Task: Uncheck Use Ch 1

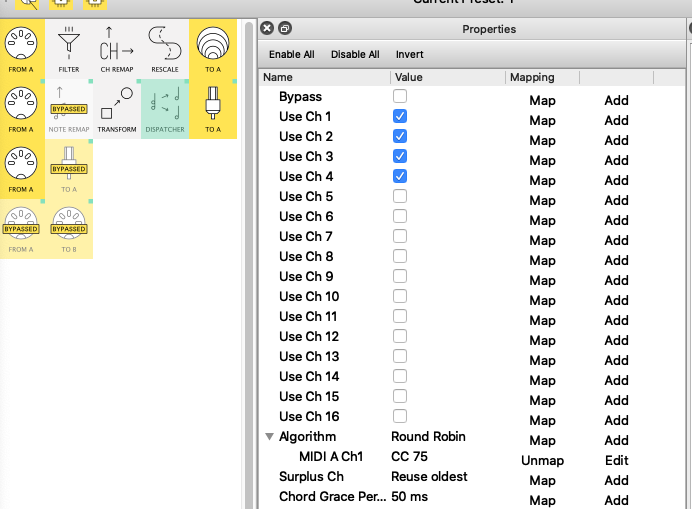Action: tap(400, 117)
